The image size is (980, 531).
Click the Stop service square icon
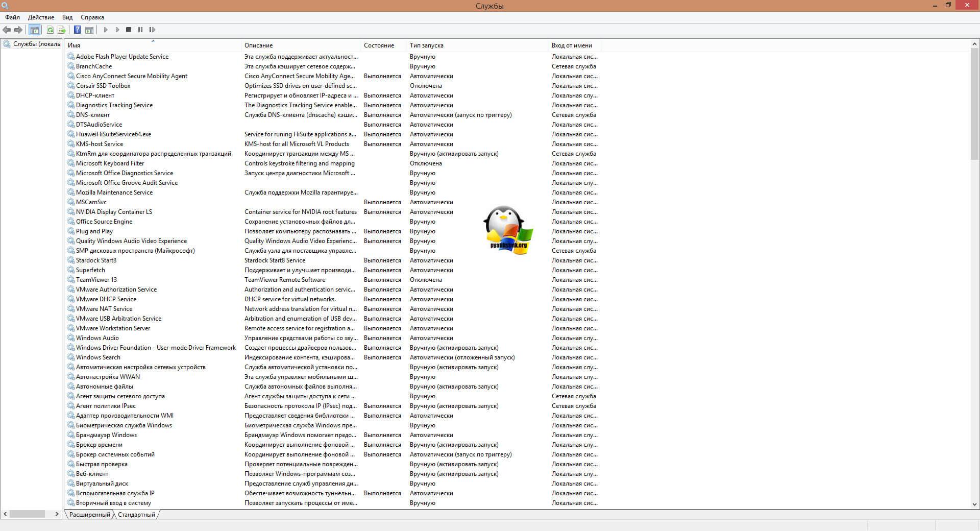(129, 30)
